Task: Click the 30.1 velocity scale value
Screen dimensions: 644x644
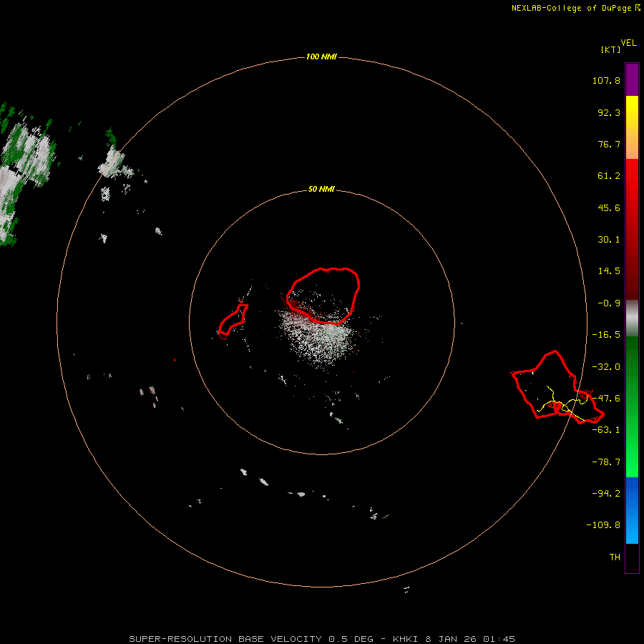Action: click(609, 240)
